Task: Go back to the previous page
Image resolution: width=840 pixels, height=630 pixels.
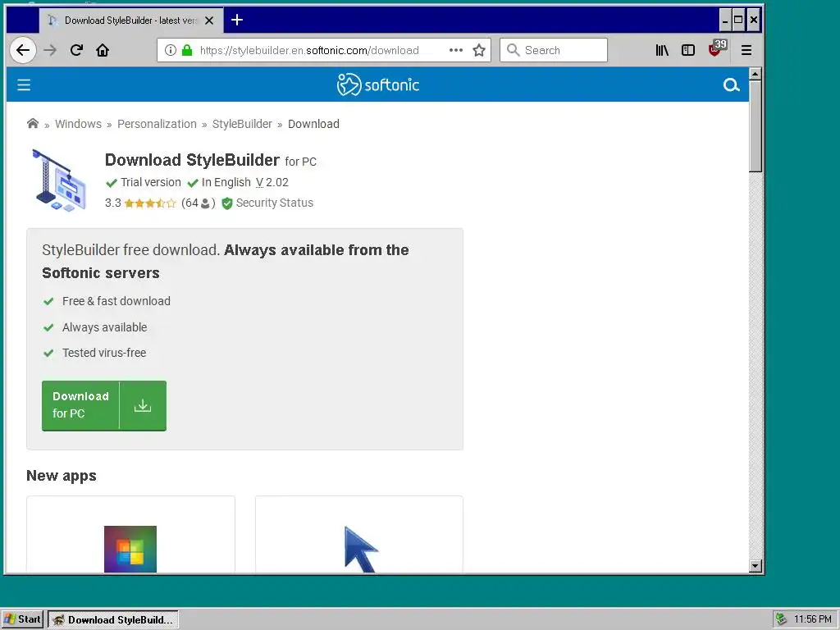Action: 22,50
